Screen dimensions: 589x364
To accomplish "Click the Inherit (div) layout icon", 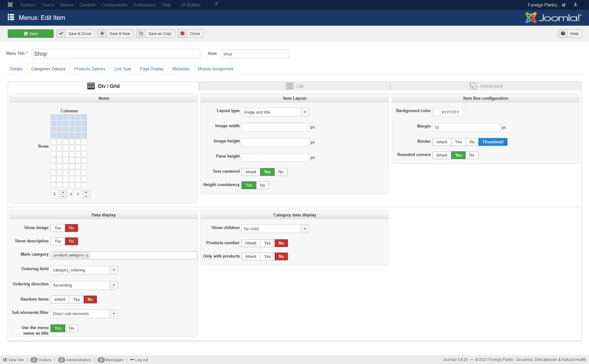I will [473, 86].
